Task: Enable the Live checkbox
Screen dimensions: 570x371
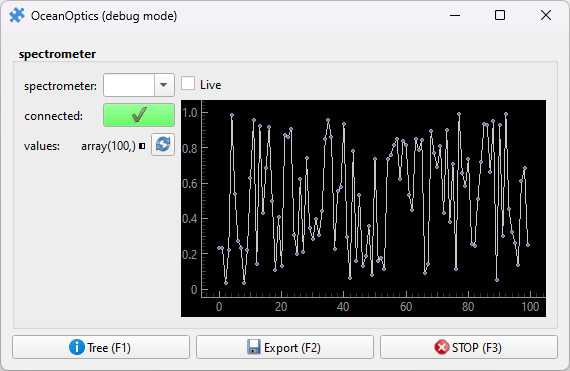Action: point(188,84)
